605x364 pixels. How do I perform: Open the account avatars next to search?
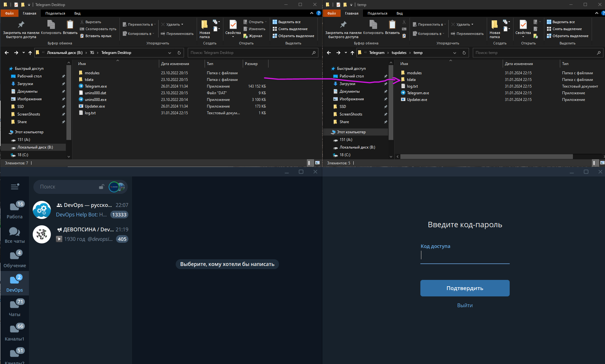tap(117, 187)
